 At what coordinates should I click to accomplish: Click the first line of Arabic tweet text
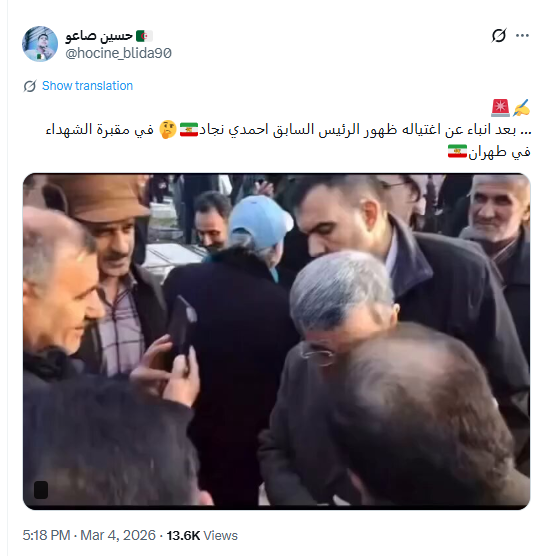pyautogui.click(x=288, y=129)
